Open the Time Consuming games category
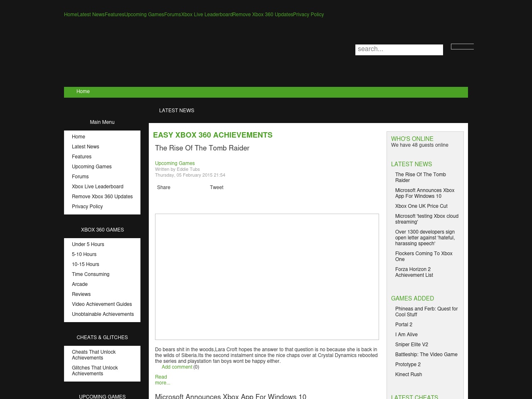 (x=91, y=274)
